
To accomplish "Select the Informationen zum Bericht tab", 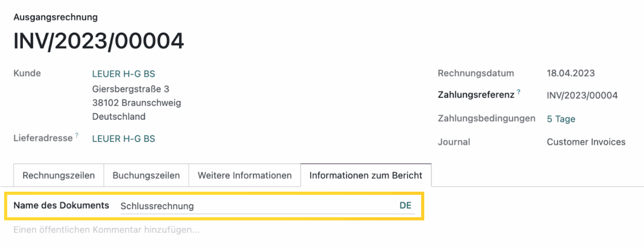I will click(366, 175).
